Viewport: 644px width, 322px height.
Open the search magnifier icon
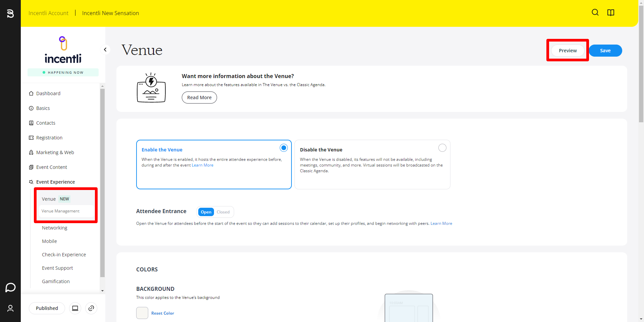click(x=595, y=12)
